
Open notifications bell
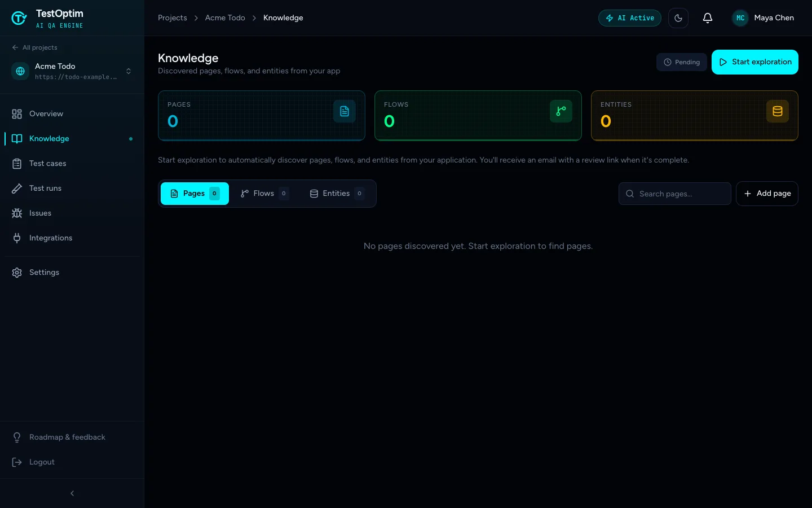(708, 18)
